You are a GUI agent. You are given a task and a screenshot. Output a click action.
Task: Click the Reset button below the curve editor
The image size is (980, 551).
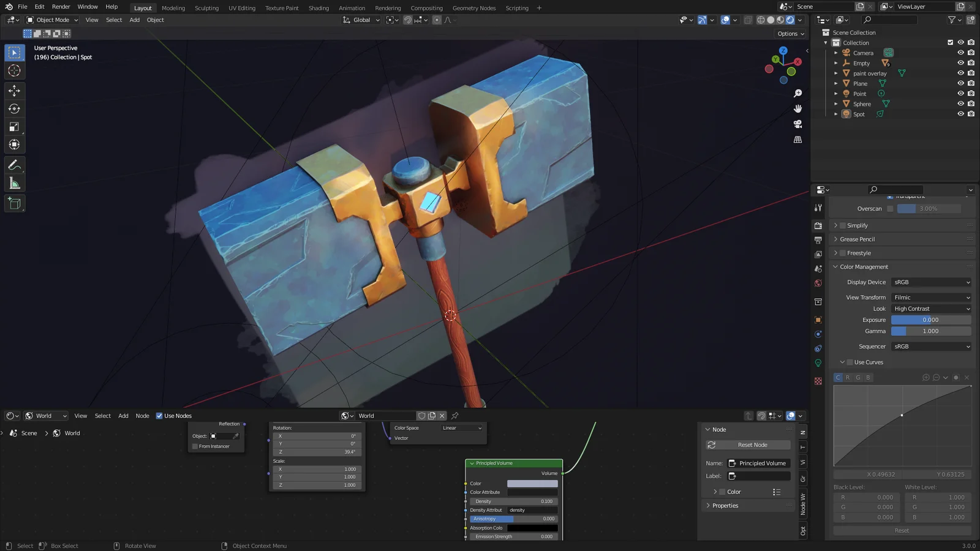pyautogui.click(x=902, y=530)
